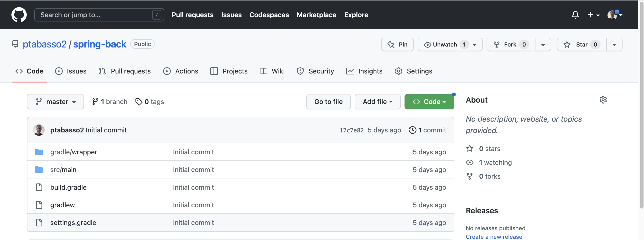Click the file icon for gradlew

39,205
